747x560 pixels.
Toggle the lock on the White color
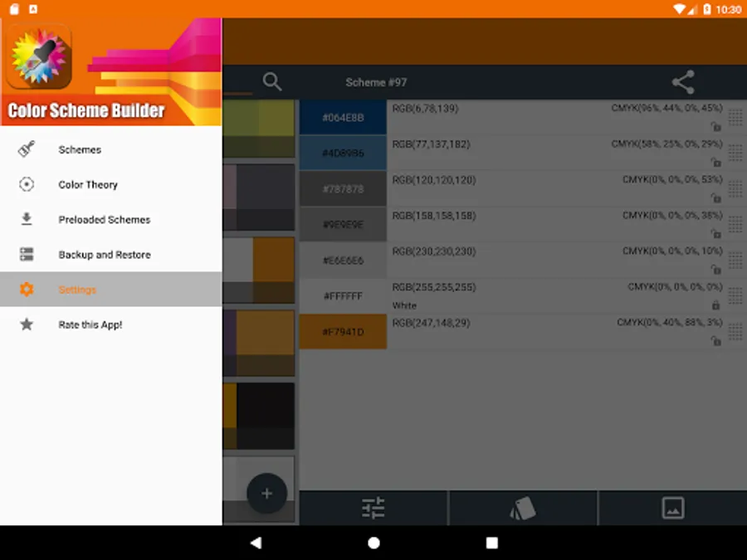coord(715,304)
